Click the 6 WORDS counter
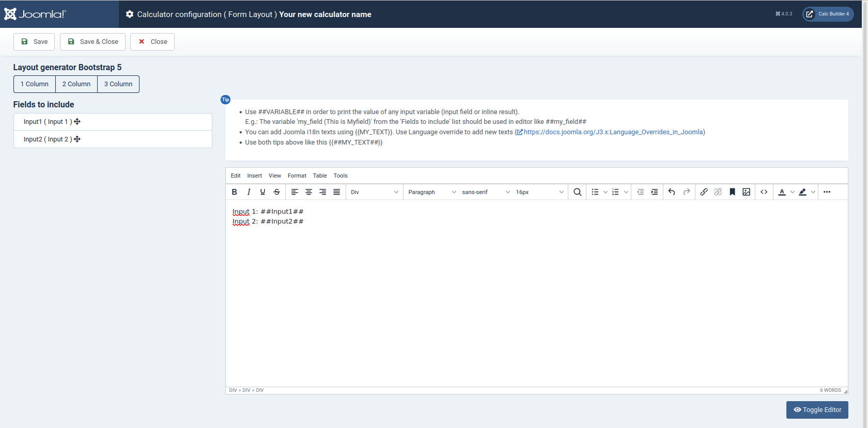The image size is (868, 428). pyautogui.click(x=830, y=390)
